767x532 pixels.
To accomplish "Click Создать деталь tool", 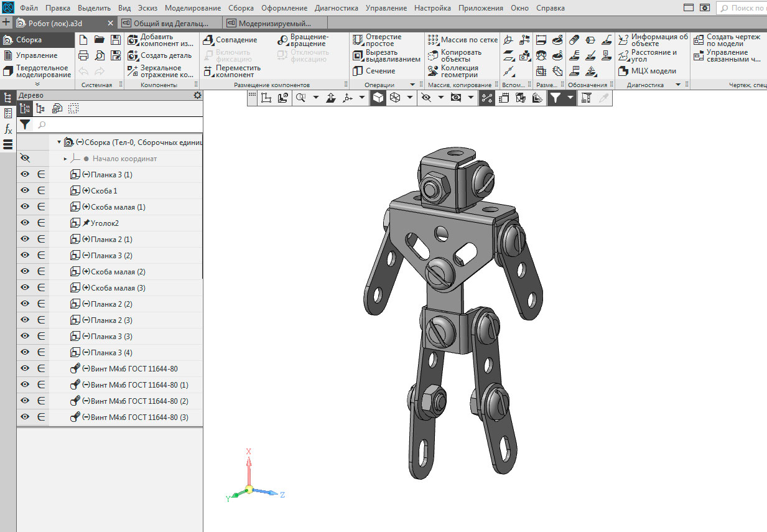I will [x=159, y=55].
